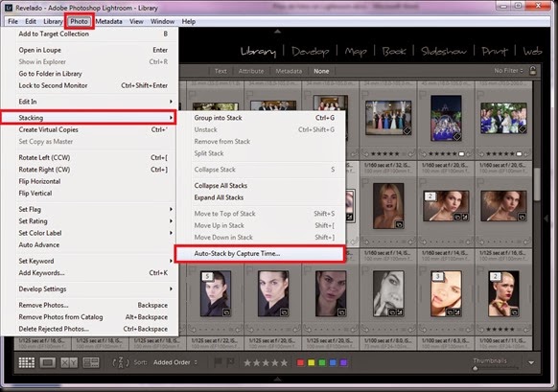
Task: Hide top module panel arrow
Action: [278, 32]
